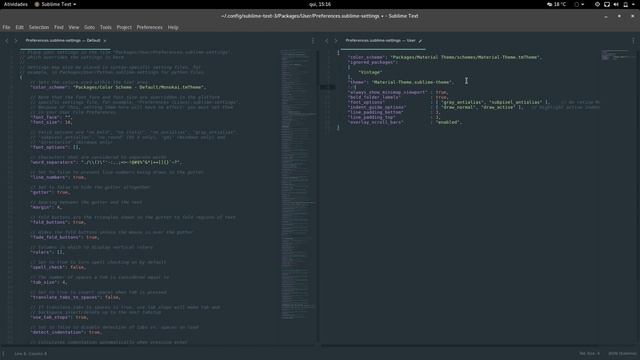Click the left pane minimap
Screen dimensions: 640x360
pyautogui.click(x=298, y=184)
